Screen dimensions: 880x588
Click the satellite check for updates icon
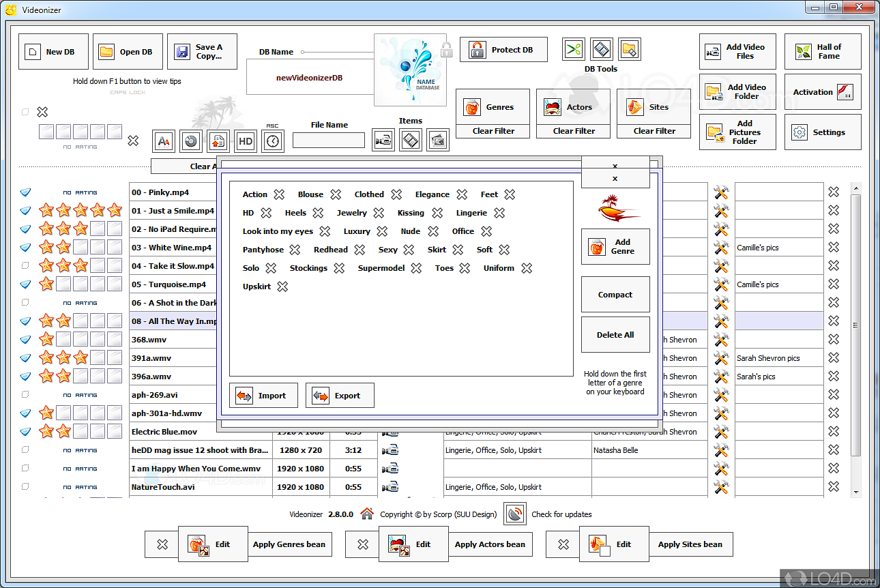pyautogui.click(x=514, y=514)
